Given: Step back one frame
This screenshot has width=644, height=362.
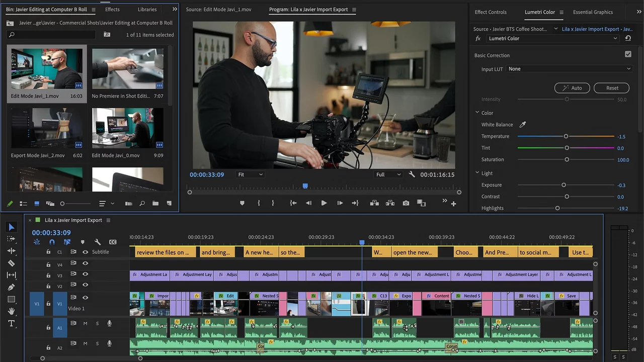Looking at the screenshot, I should pos(309,203).
